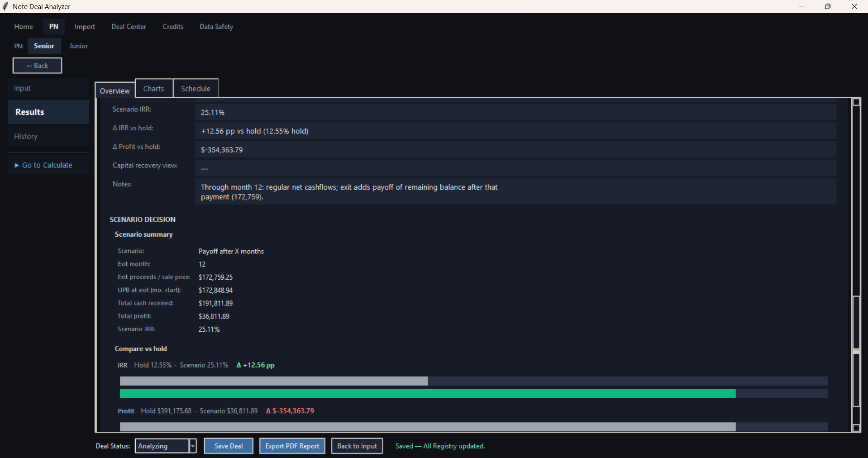The width and height of the screenshot is (868, 458).
Task: Switch to the Junior PN tab
Action: (78, 46)
